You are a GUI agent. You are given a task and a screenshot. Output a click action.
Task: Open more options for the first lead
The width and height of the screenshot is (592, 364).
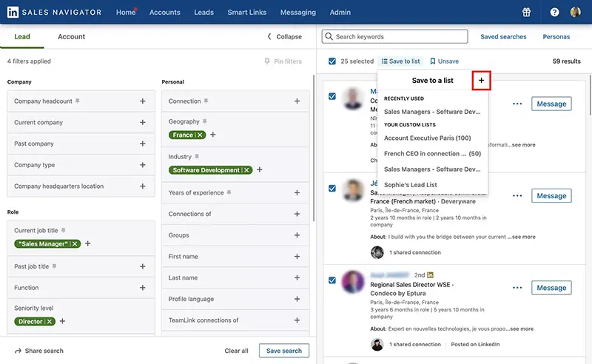(x=517, y=104)
